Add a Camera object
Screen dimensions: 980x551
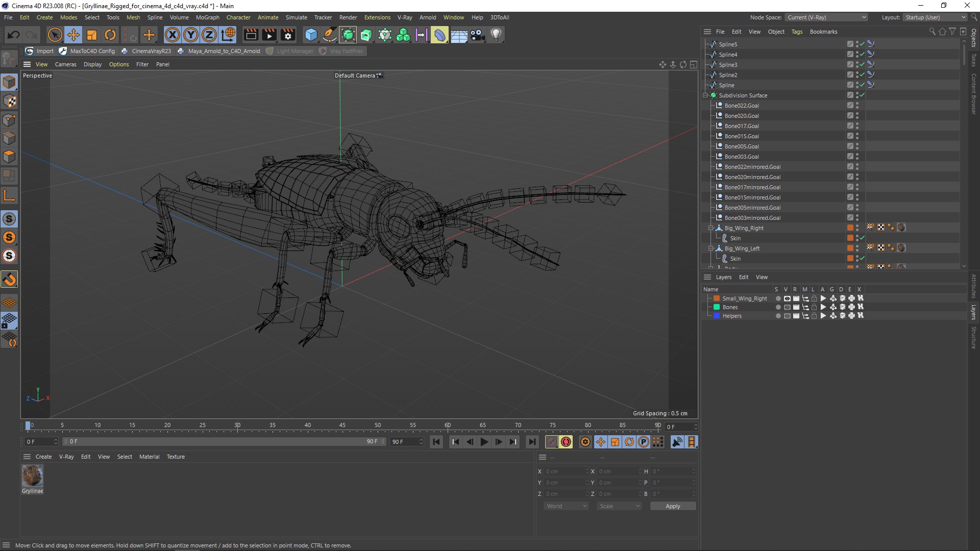click(x=477, y=35)
